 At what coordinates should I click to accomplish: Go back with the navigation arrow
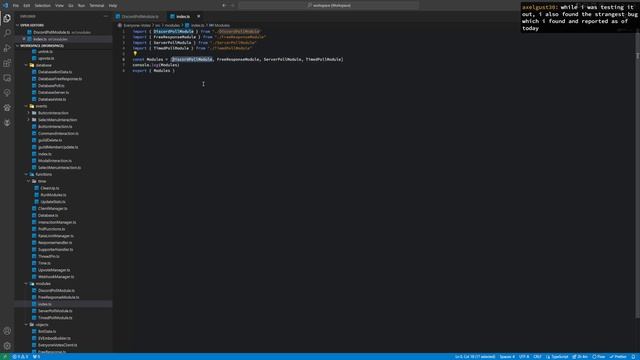224,6
